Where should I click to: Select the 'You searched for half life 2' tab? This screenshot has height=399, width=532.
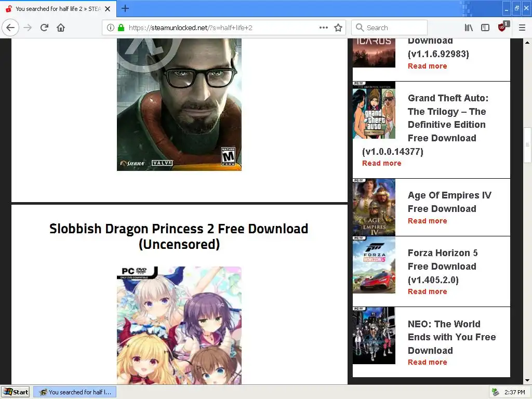point(58,9)
